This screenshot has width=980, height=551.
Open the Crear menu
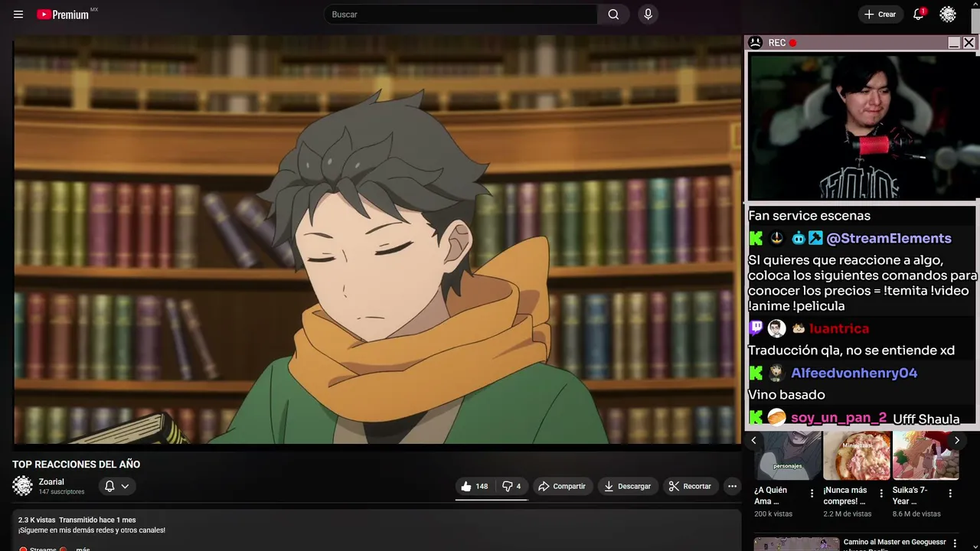coord(880,15)
